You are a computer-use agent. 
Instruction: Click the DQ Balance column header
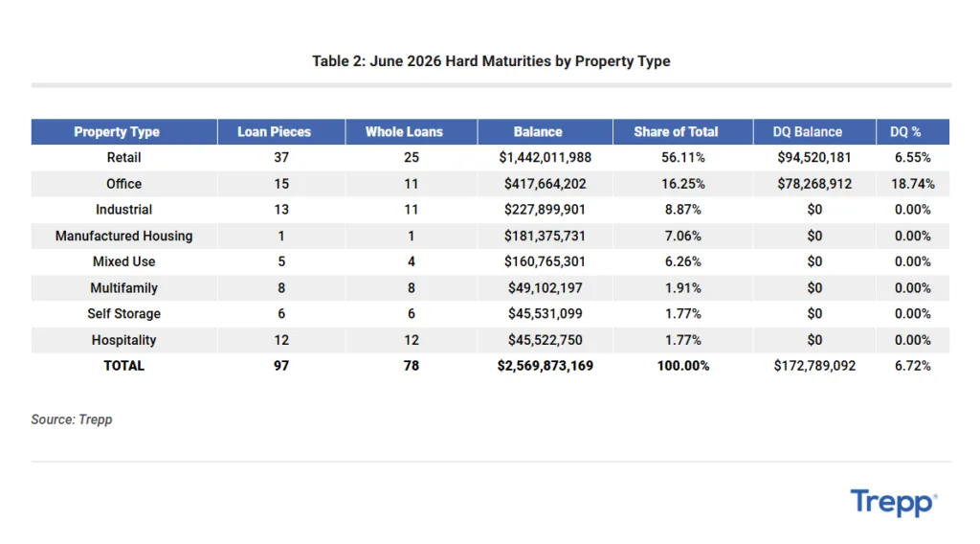click(x=807, y=132)
